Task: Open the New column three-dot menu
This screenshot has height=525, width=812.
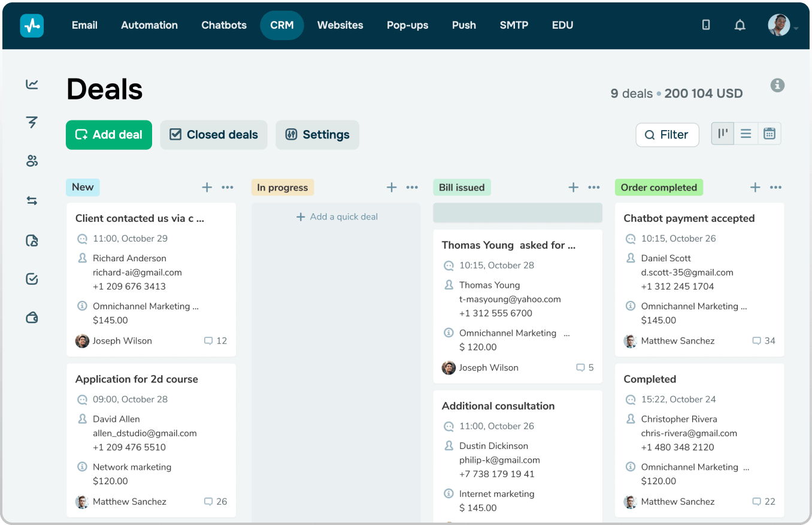Action: click(x=228, y=188)
